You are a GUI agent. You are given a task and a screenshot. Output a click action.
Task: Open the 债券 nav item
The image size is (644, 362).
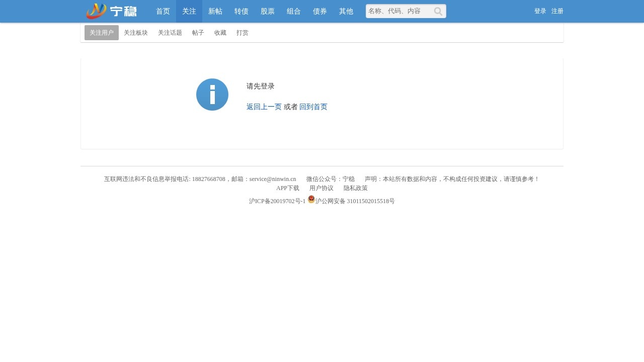[x=320, y=11]
